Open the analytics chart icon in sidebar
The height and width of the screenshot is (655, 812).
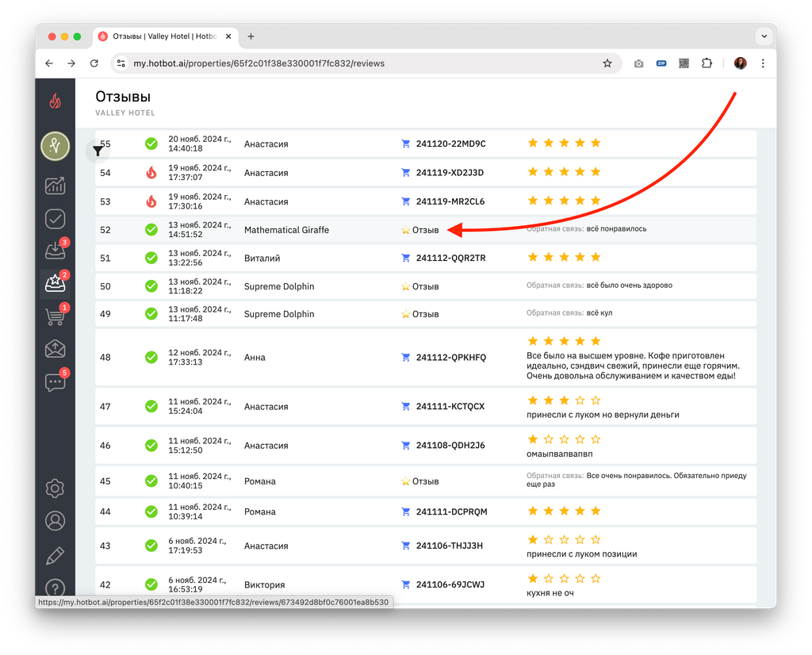(56, 186)
